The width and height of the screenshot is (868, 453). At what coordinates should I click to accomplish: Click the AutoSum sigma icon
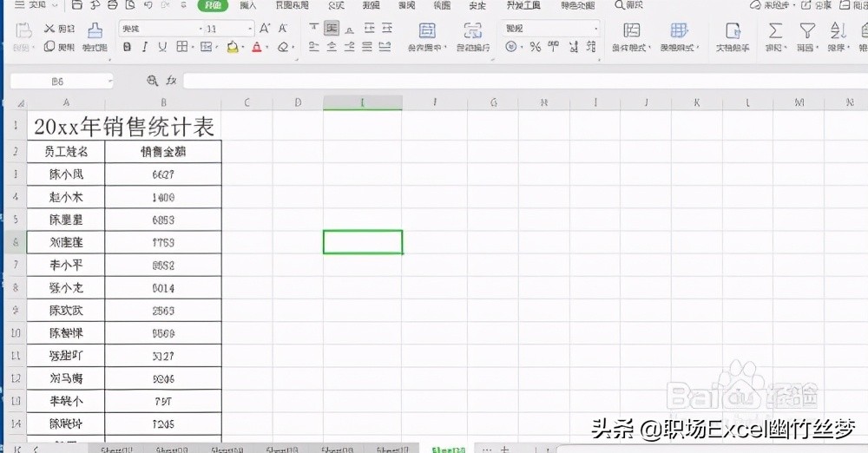[775, 30]
